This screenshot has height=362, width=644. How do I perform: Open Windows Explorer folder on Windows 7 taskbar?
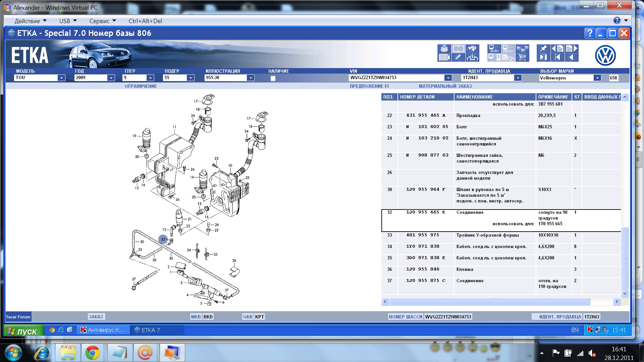coord(68,353)
